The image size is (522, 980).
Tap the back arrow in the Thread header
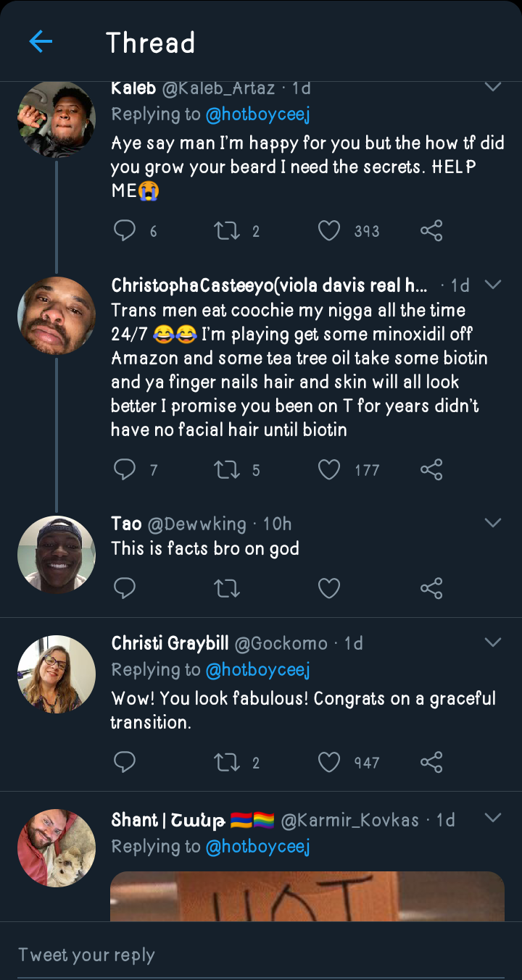(x=41, y=42)
